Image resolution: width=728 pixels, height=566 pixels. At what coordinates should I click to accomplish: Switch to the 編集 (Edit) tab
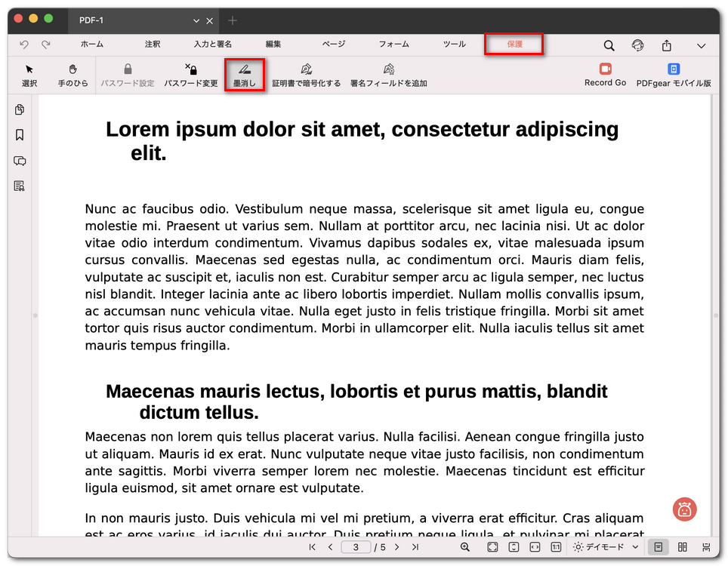click(273, 45)
